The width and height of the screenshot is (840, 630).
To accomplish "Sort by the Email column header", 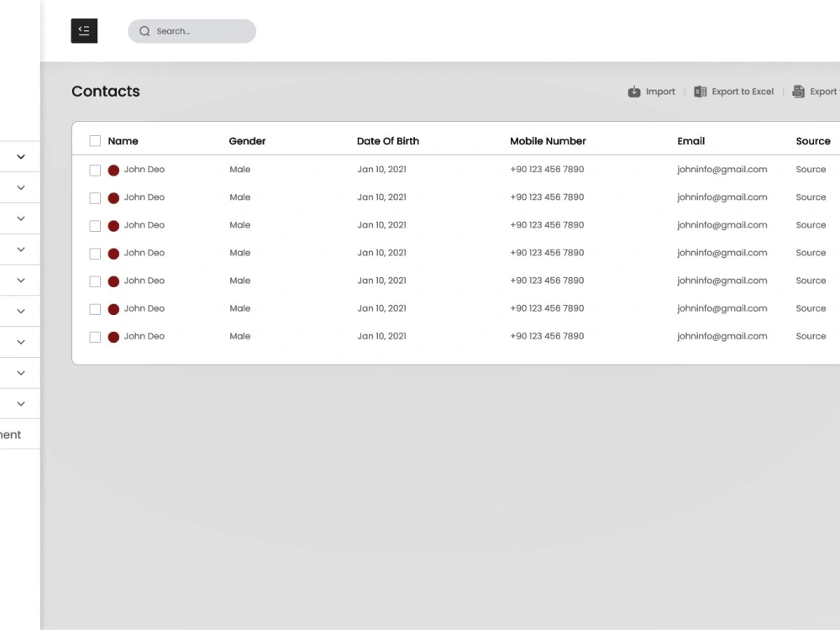I will pos(691,141).
